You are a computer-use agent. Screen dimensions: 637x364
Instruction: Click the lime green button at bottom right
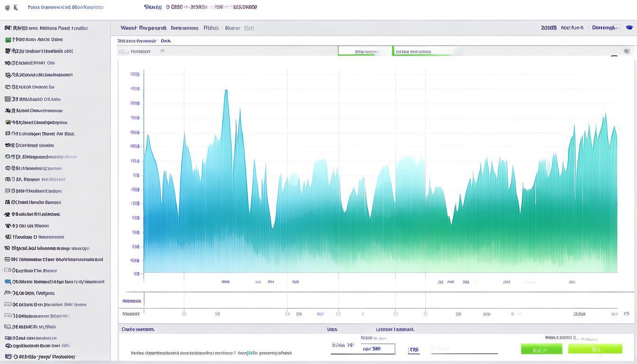(x=595, y=349)
